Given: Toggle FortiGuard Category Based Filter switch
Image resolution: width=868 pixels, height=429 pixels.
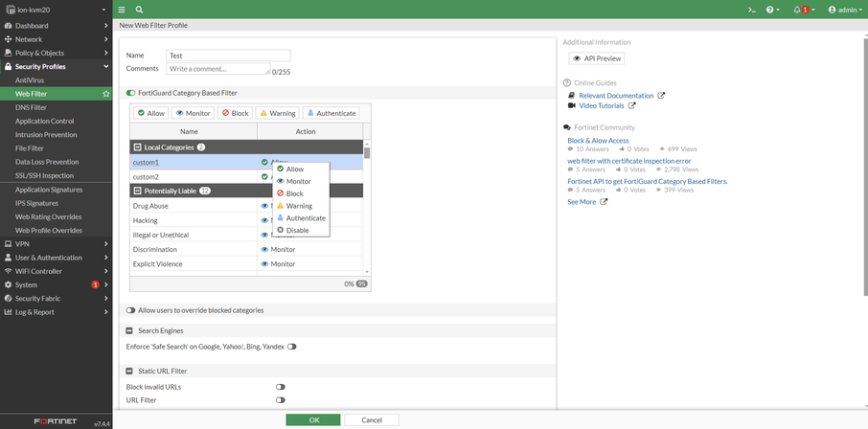Looking at the screenshot, I should [x=130, y=93].
